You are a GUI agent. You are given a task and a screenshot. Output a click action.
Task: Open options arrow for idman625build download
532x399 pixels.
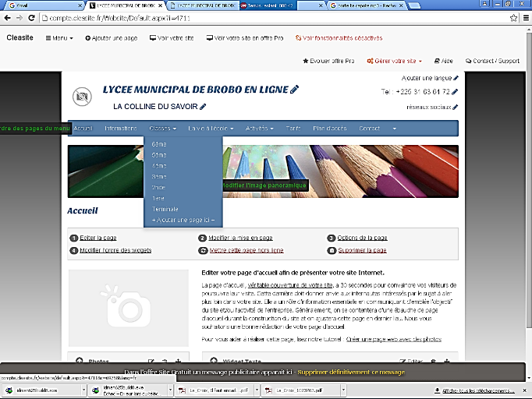tap(83, 390)
